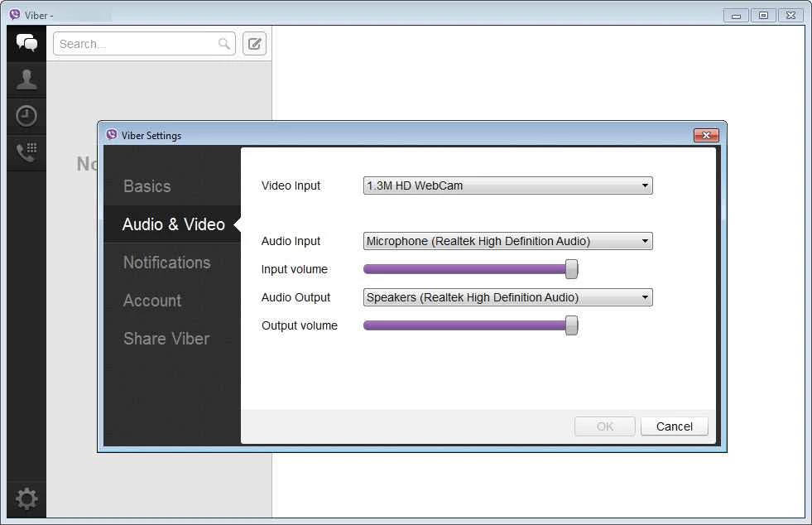Open the Account settings tab

pyautogui.click(x=152, y=301)
